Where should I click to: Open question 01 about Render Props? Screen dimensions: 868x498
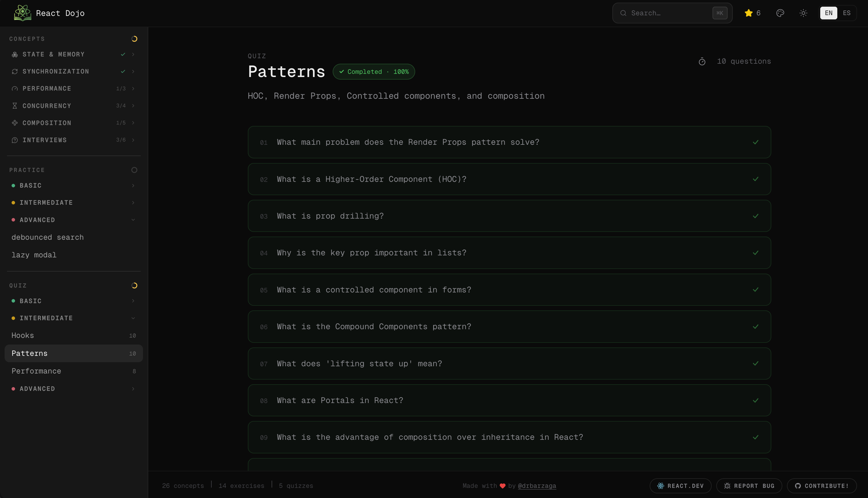(509, 142)
